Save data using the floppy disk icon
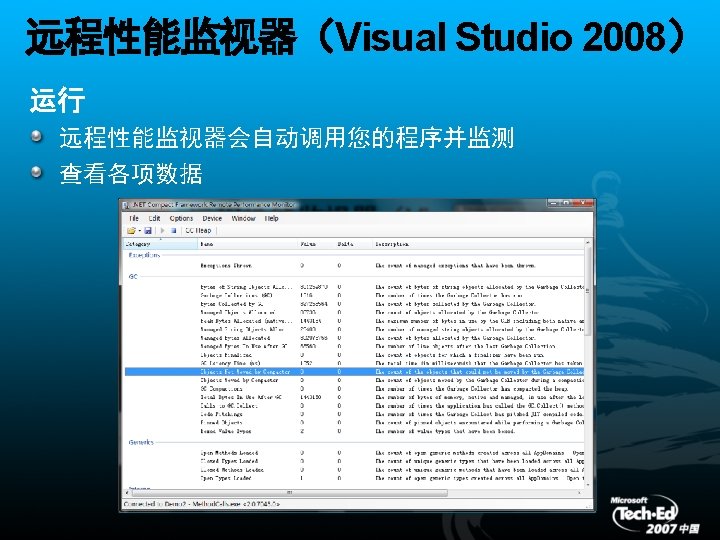The width and height of the screenshot is (720, 540). pyautogui.click(x=148, y=231)
